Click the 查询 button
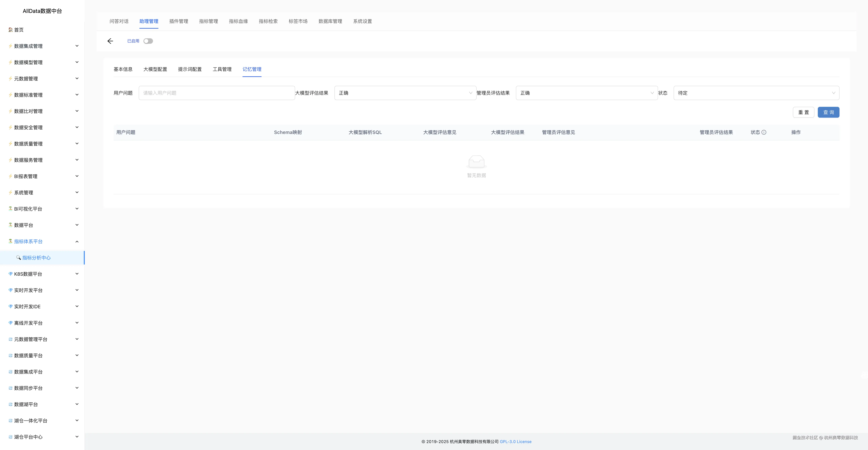 (x=828, y=113)
